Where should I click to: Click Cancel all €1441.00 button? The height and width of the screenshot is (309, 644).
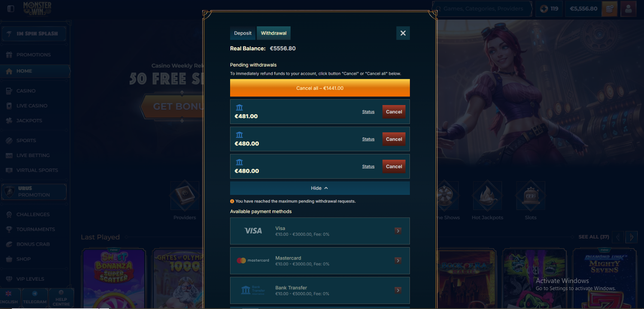pyautogui.click(x=320, y=88)
